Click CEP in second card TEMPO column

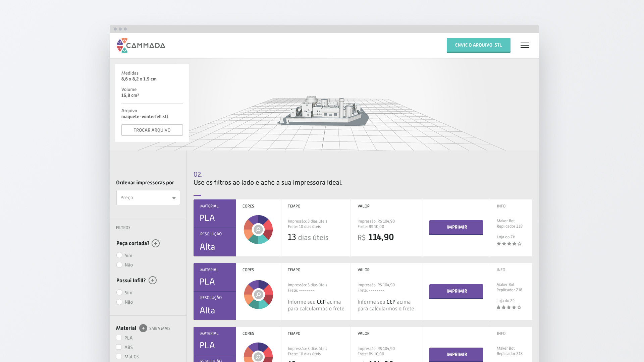pyautogui.click(x=321, y=302)
